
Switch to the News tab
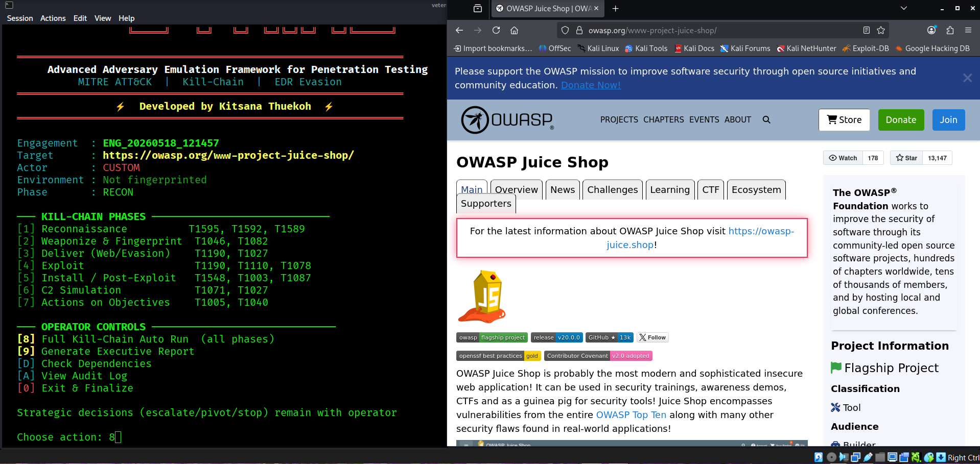coord(563,189)
